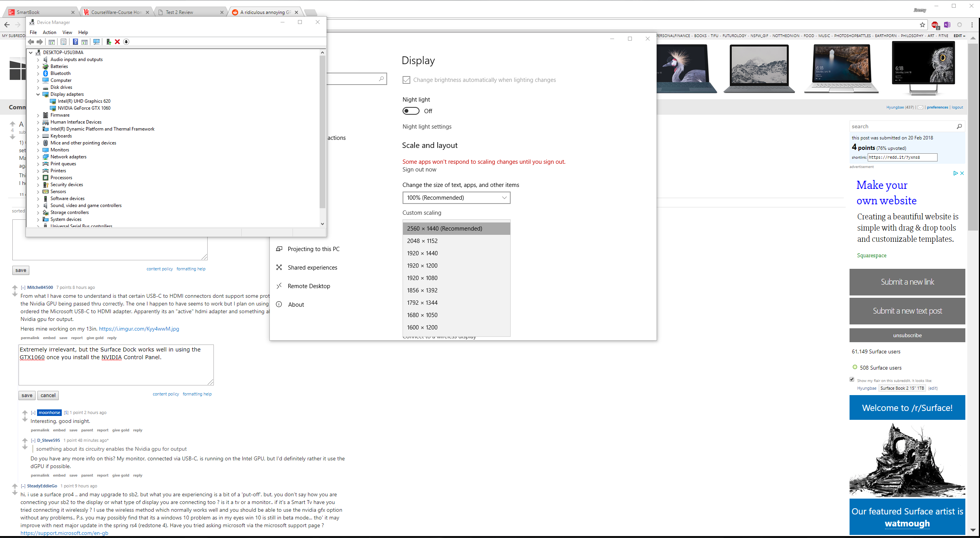Select the Remote Desktop icon in Settings sidebar

click(x=279, y=286)
